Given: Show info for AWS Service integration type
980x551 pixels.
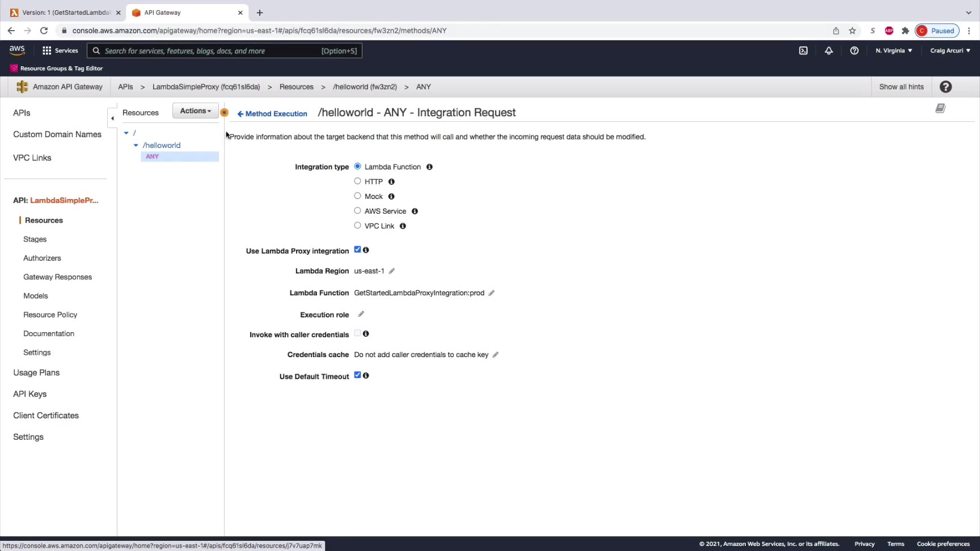Looking at the screenshot, I should point(415,211).
